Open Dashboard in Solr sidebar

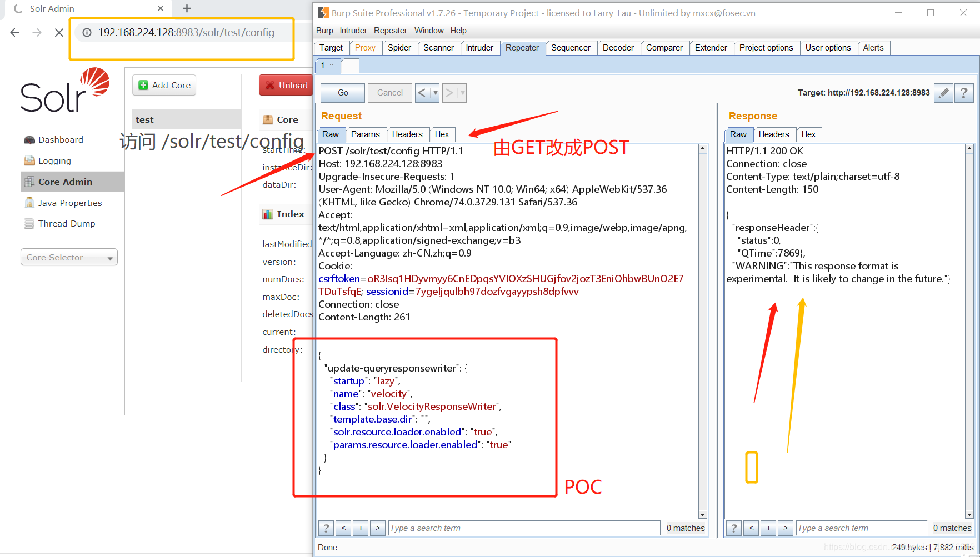tap(61, 140)
